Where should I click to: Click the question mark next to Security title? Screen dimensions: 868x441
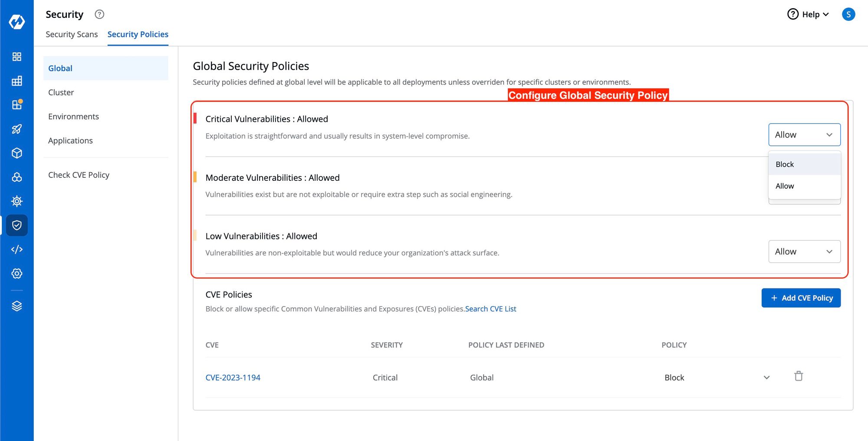coord(99,14)
